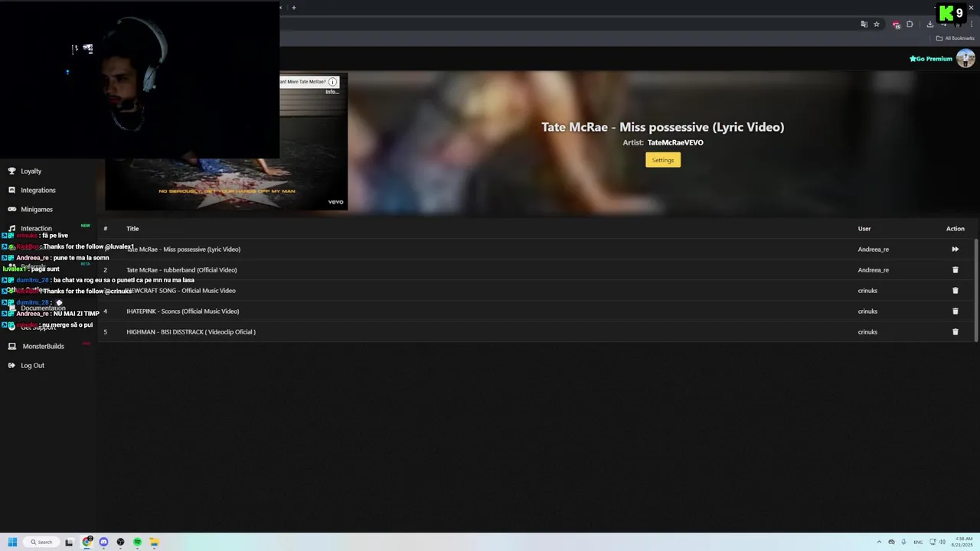The width and height of the screenshot is (980, 551).
Task: Click the Title column header
Action: click(x=132, y=228)
